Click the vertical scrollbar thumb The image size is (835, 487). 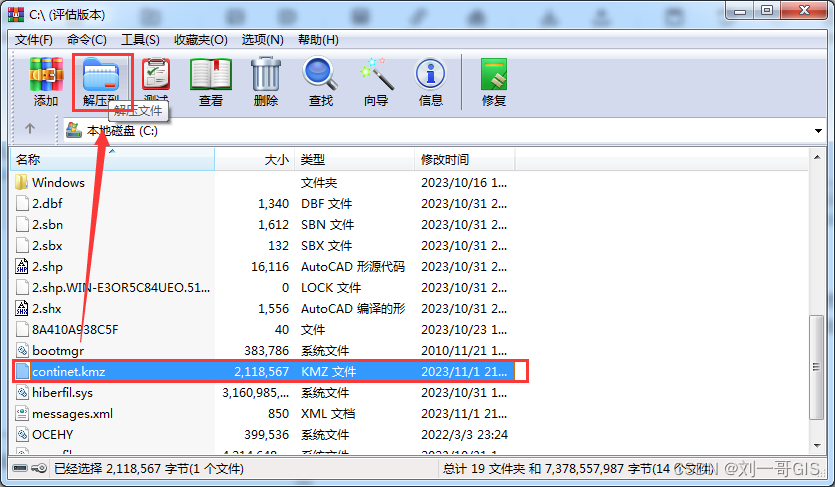tap(816, 367)
